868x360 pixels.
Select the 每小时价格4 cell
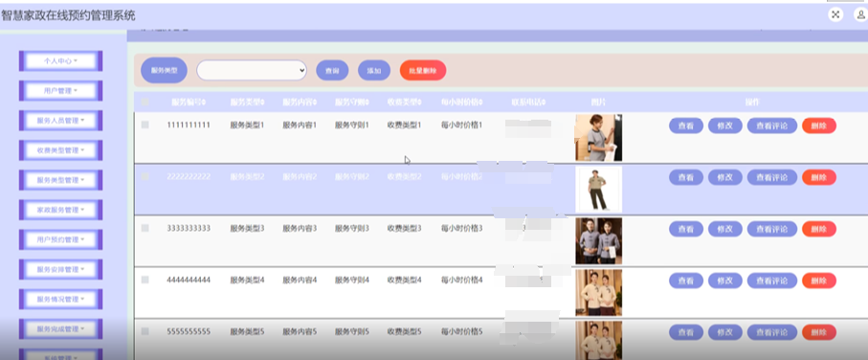point(461,281)
